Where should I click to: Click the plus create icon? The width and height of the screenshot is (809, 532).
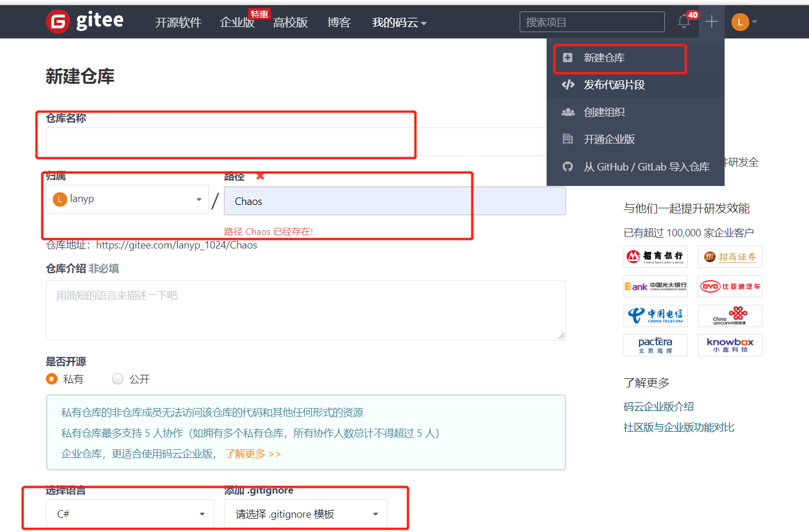[x=711, y=22]
